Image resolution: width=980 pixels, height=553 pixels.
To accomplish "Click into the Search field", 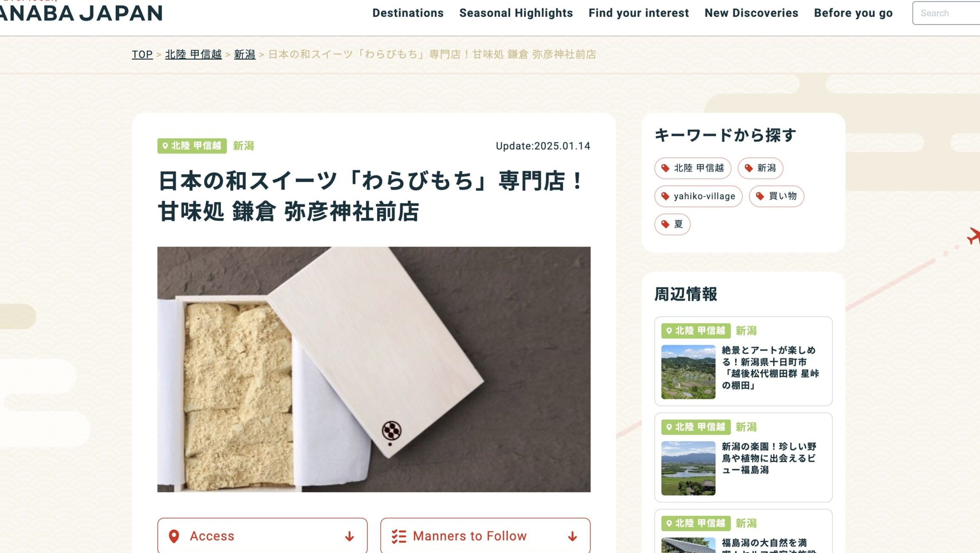I will 946,13.
